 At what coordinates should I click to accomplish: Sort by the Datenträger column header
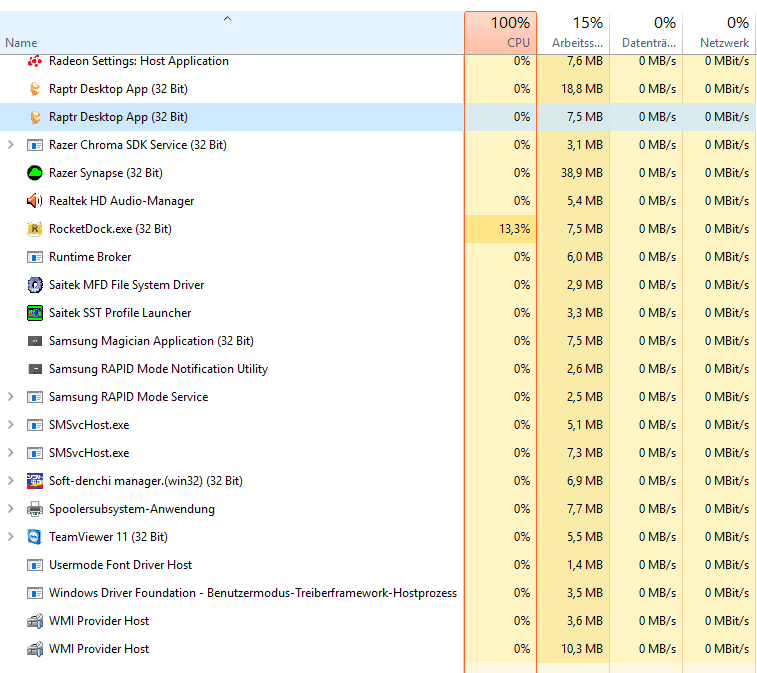[646, 33]
